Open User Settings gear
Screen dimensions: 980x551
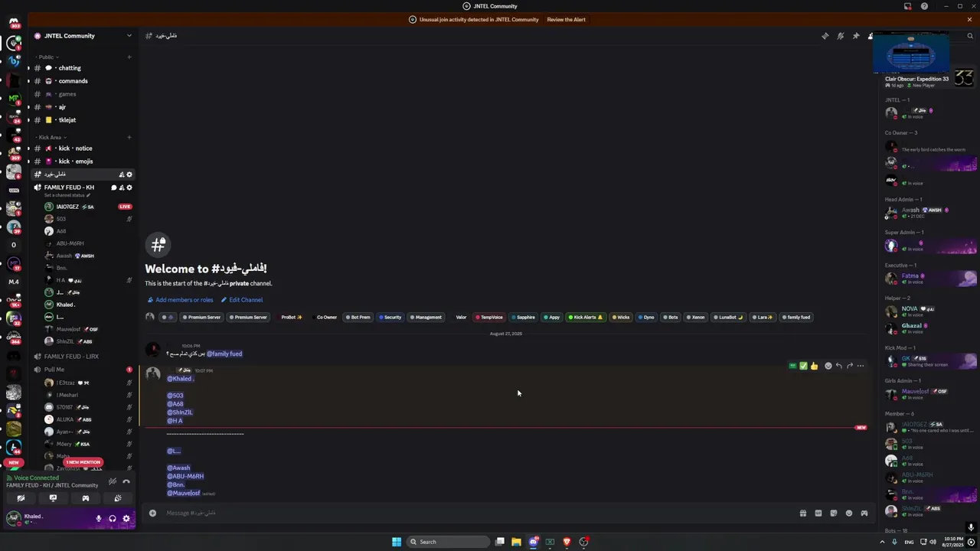126,519
